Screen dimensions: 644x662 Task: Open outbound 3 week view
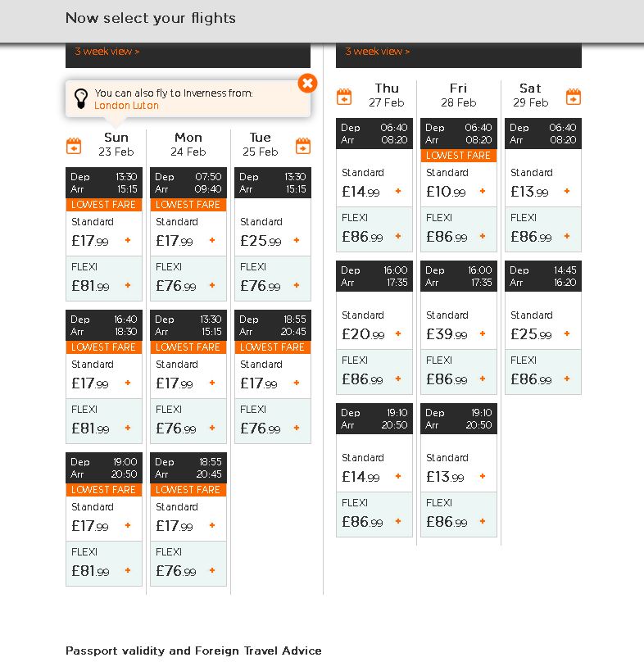pyautogui.click(x=107, y=52)
